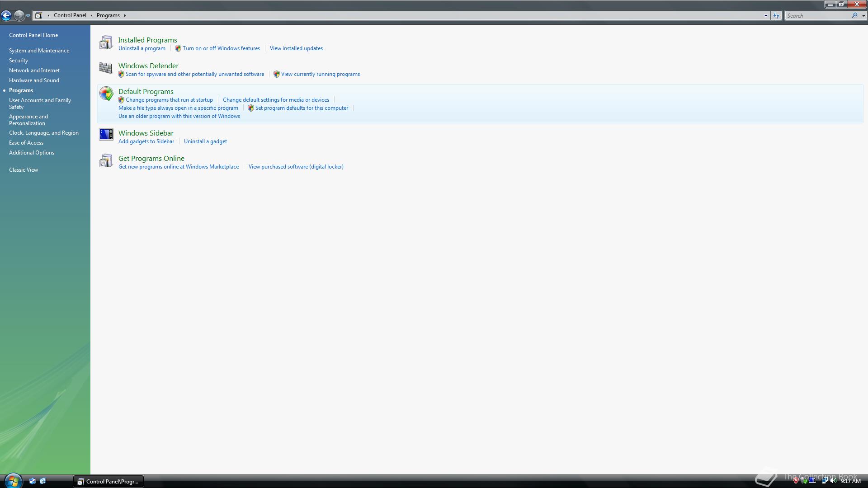Screen dimensions: 868x488
Task: Open Windows Sidebar heading
Action: coord(146,133)
